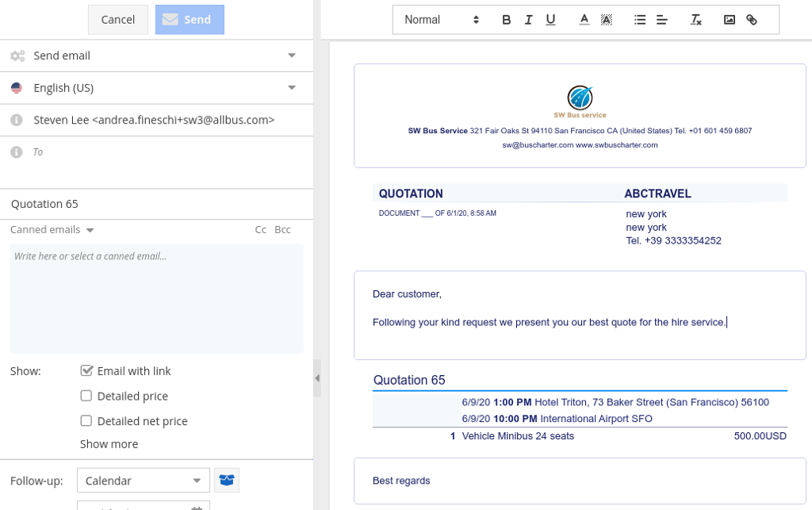
Task: Insert a bulleted list
Action: 640,20
